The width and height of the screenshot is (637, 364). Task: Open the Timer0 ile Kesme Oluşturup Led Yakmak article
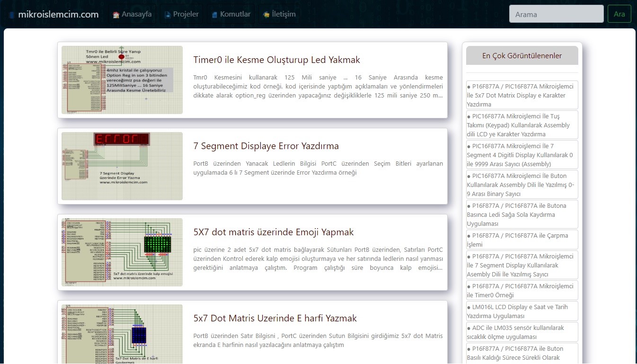pyautogui.click(x=276, y=60)
